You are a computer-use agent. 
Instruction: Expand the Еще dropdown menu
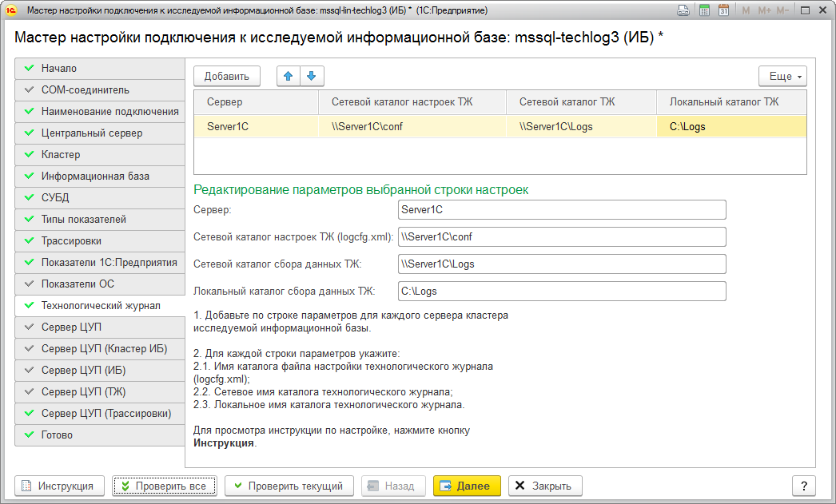click(x=782, y=76)
